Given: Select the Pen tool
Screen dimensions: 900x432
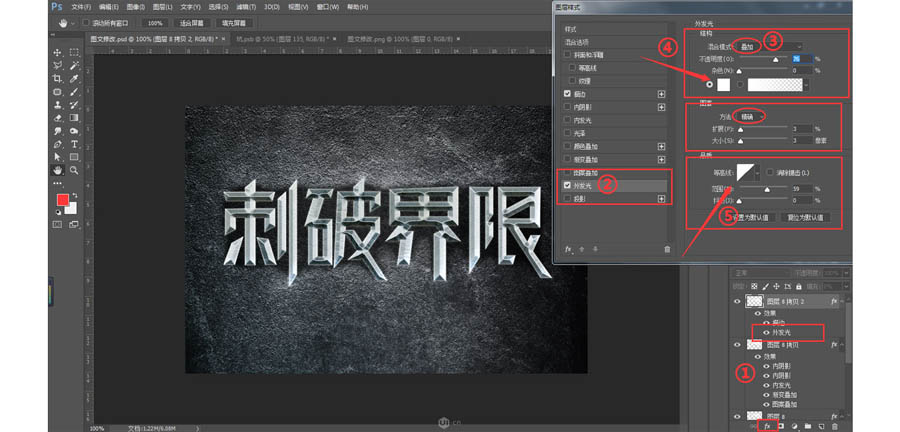Looking at the screenshot, I should (x=57, y=144).
